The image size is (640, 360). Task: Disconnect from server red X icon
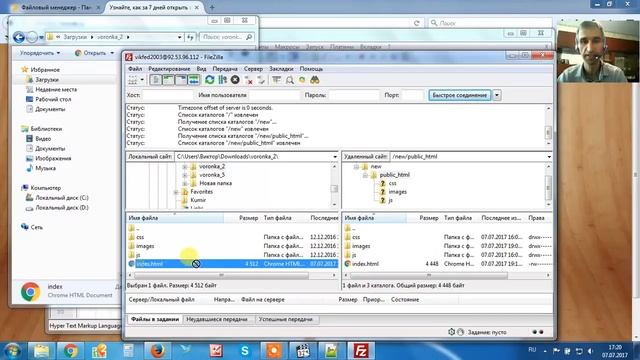pos(248,80)
